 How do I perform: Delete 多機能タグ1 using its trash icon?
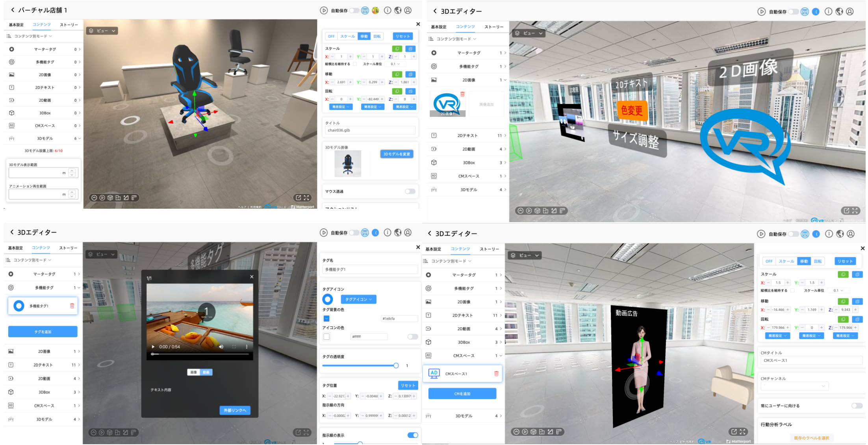click(x=72, y=306)
